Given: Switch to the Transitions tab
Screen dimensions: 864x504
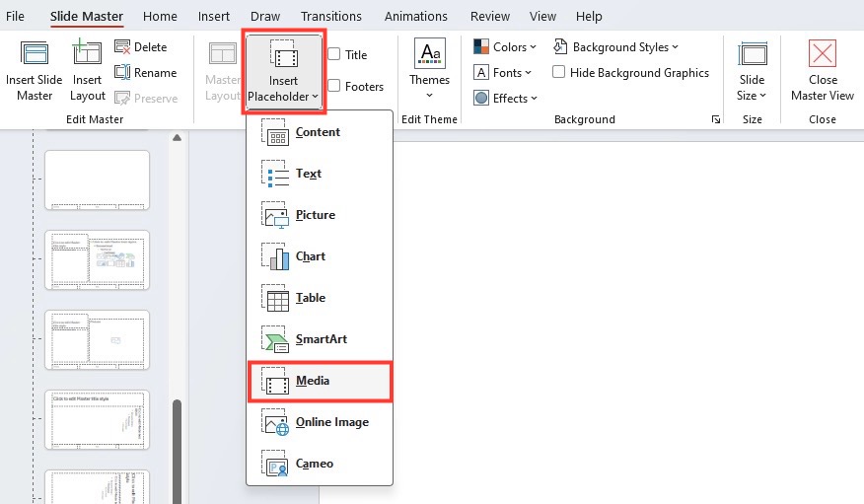Looking at the screenshot, I should [331, 16].
